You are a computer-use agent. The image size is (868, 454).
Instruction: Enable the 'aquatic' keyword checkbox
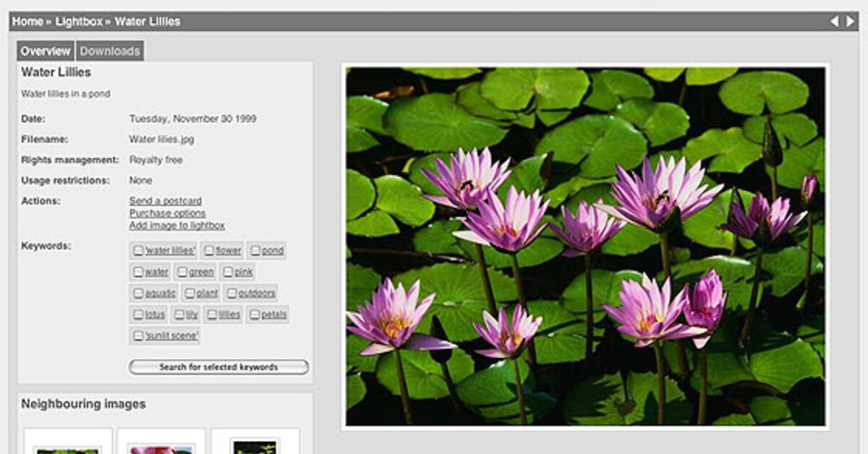(140, 293)
